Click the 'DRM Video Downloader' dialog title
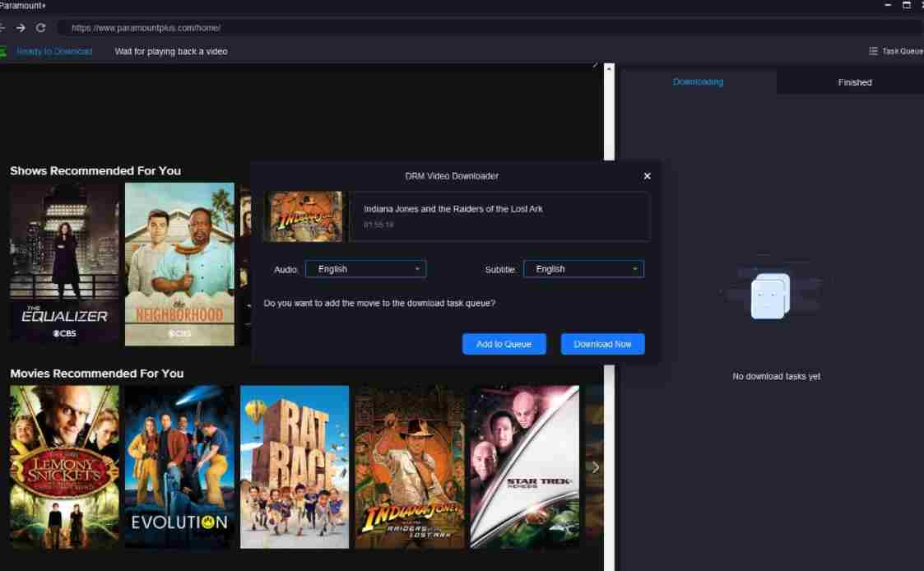The image size is (924, 571). click(452, 176)
